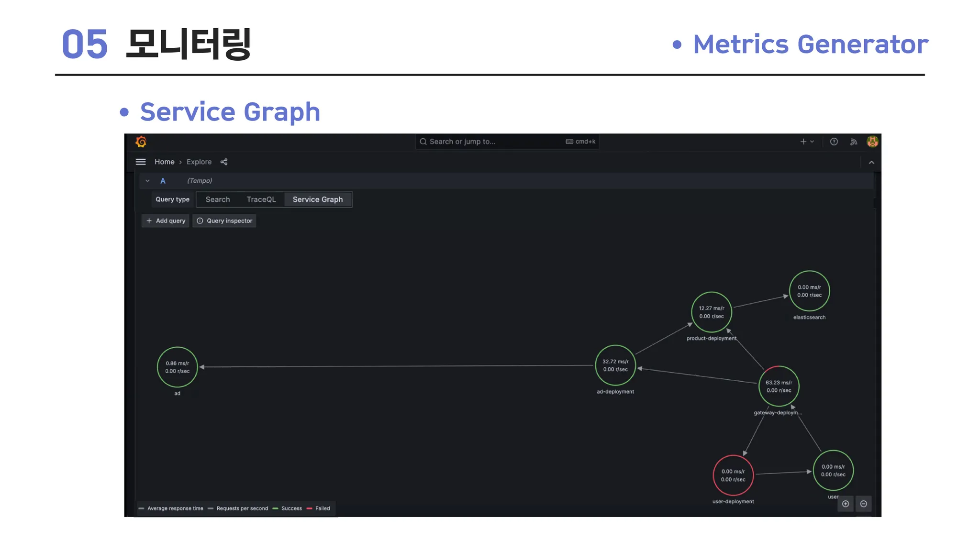
Task: Click the share icon beside Explore
Action: point(224,162)
